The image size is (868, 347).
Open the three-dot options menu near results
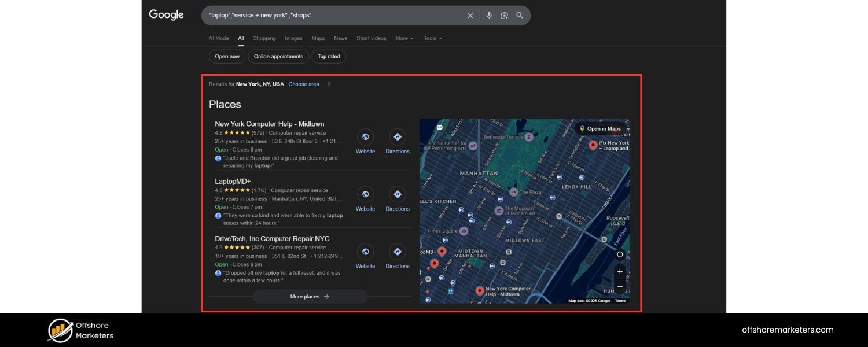(x=329, y=84)
